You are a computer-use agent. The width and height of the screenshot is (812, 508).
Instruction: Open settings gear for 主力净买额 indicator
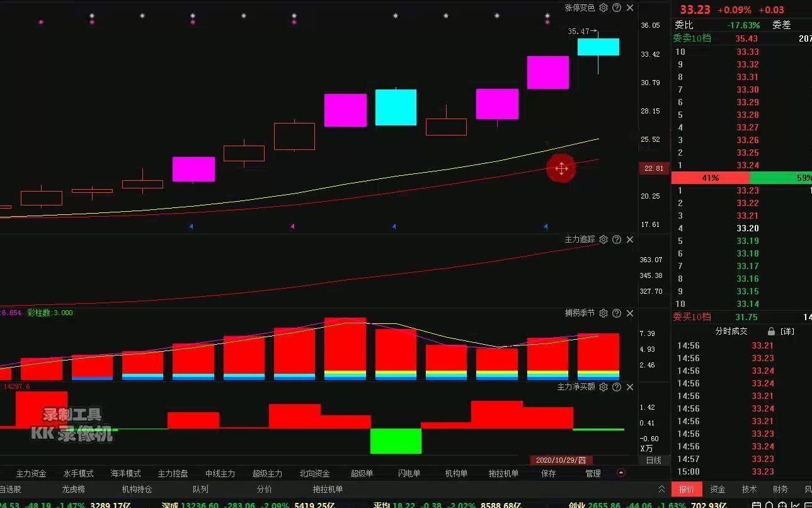(x=603, y=387)
